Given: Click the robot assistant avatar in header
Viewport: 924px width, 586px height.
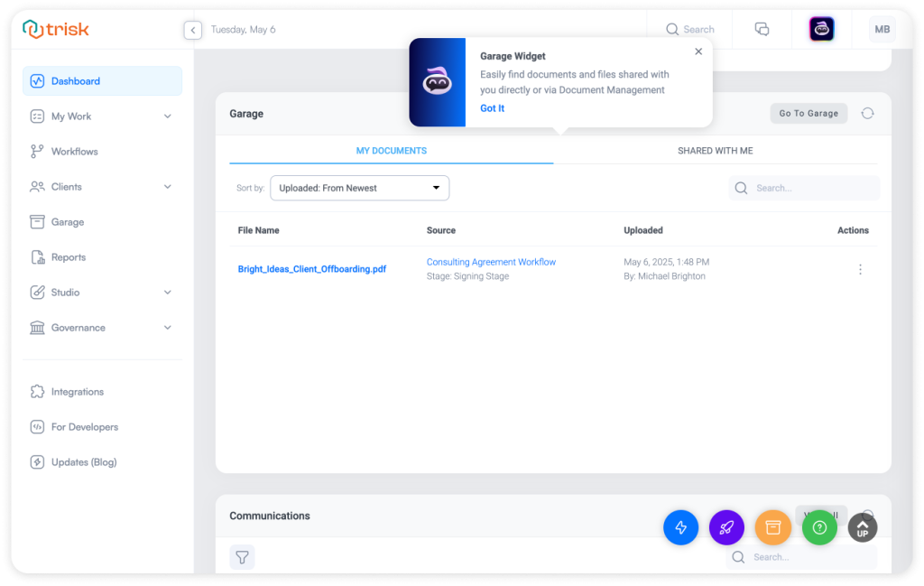Looking at the screenshot, I should [x=821, y=29].
